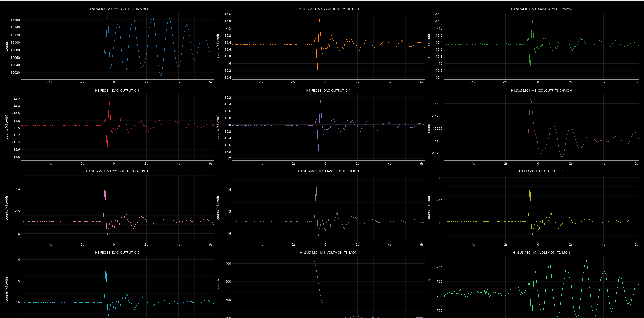Image resolution: width=644 pixels, height=318 pixels.
Task: Click the H1:SUS-MC1_M1_COILOUTF_T2_INMON plot title
Action: click(x=117, y=9)
